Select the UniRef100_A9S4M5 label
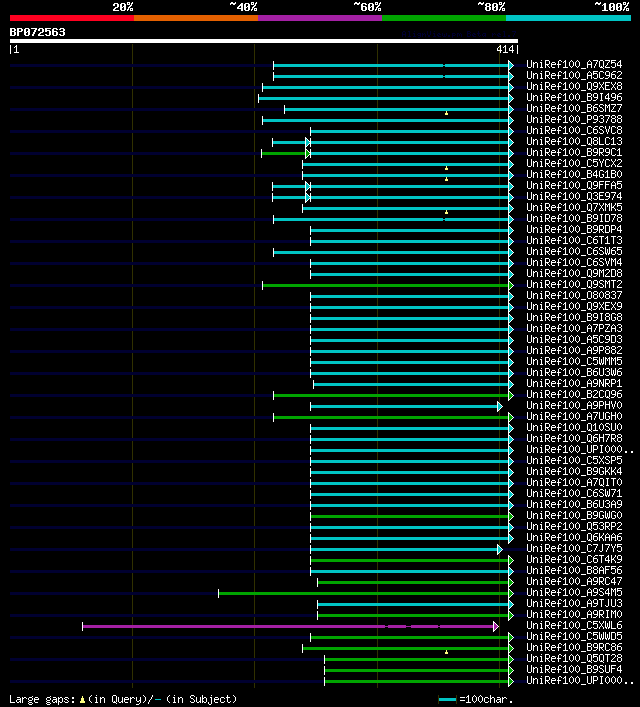The height and width of the screenshot is (707, 640). click(x=574, y=592)
